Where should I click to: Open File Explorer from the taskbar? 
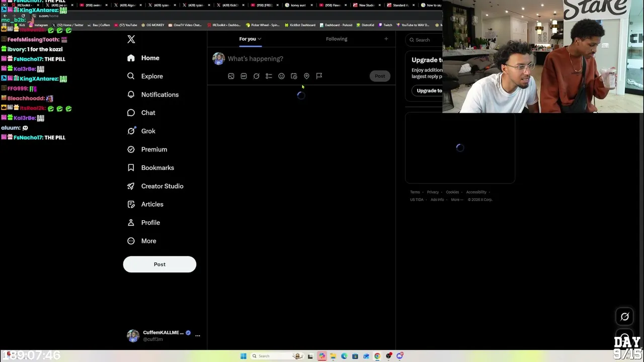click(x=333, y=356)
